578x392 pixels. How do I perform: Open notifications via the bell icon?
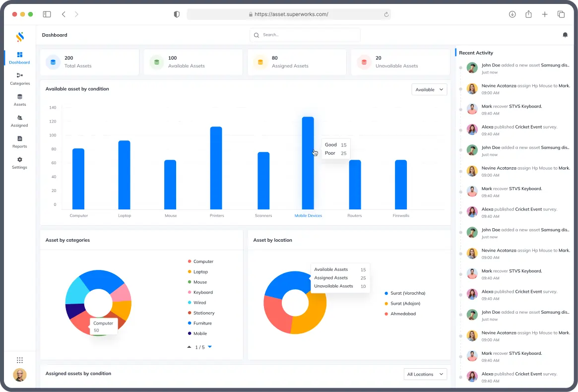coord(565,35)
